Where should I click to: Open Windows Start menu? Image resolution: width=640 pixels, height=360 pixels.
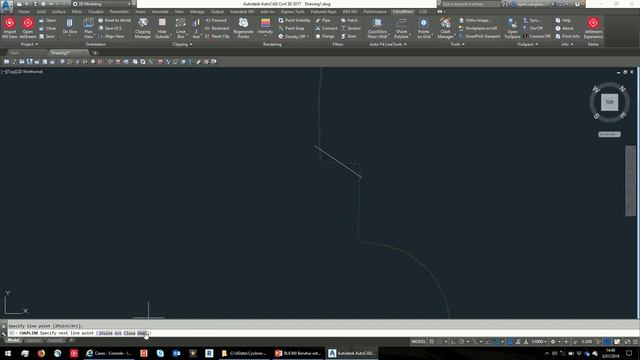point(8,353)
